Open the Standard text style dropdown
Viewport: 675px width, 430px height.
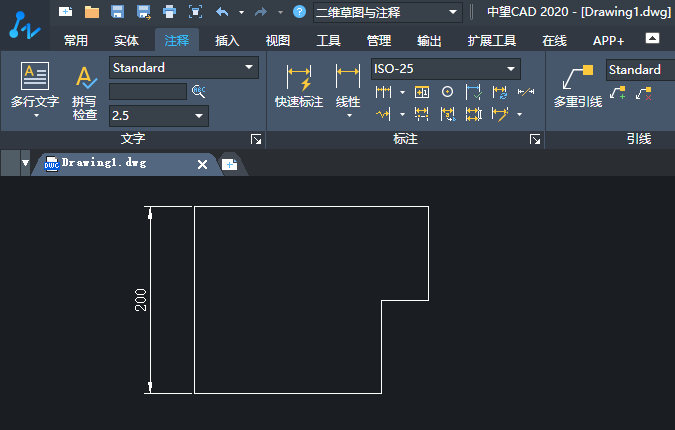pyautogui.click(x=184, y=68)
